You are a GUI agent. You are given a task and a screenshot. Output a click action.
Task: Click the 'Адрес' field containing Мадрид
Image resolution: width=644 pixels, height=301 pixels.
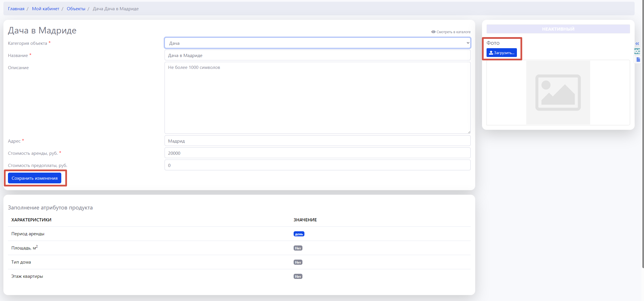[x=317, y=141]
